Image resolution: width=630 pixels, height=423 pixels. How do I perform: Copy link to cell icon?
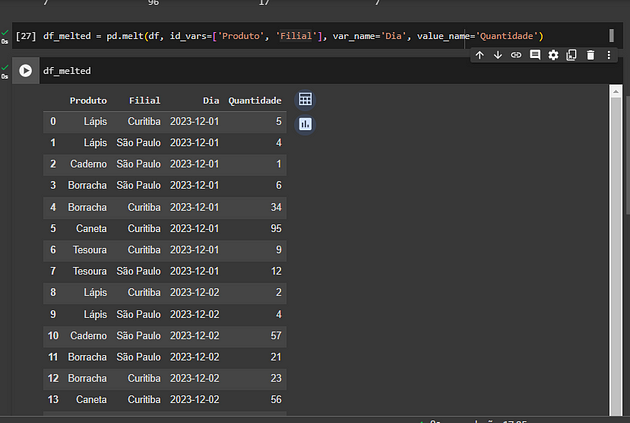click(516, 55)
